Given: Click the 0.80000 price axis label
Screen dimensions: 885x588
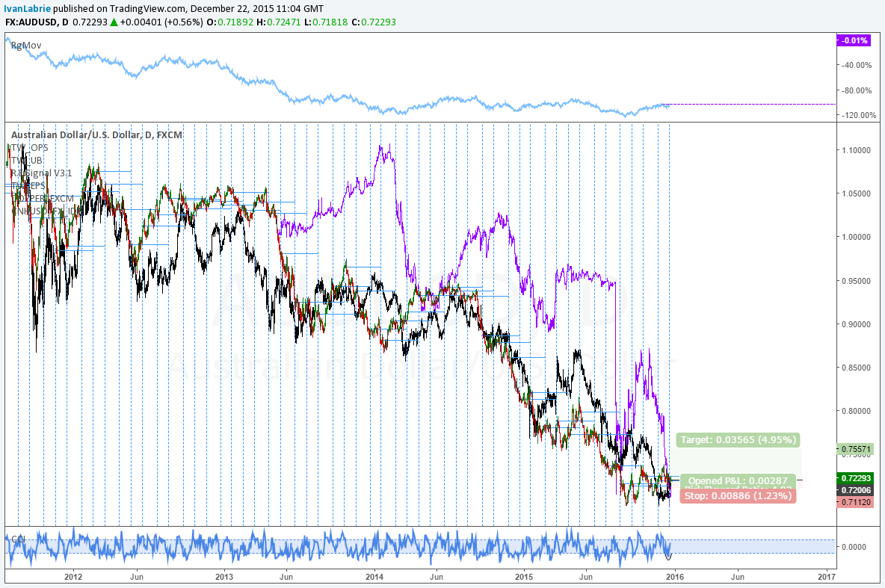Looking at the screenshot, I should pos(856,412).
